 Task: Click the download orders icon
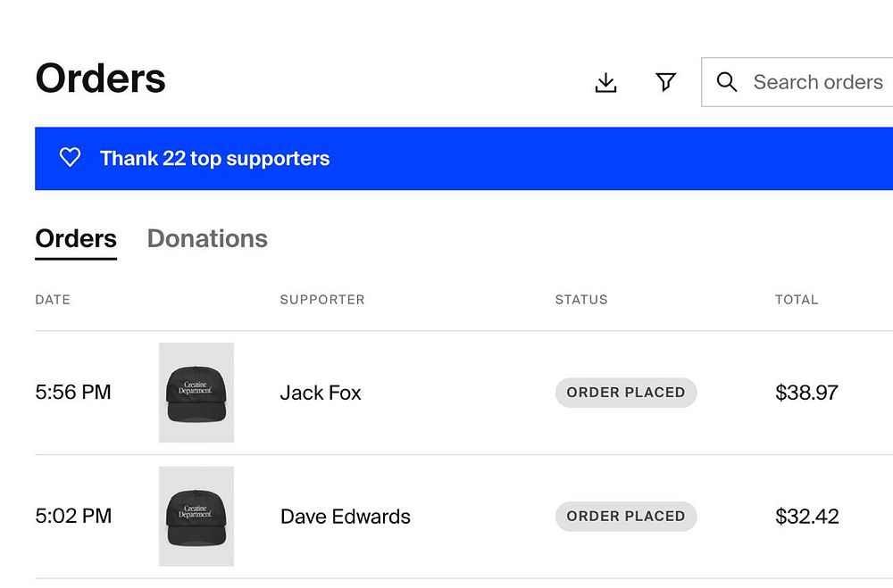pyautogui.click(x=605, y=83)
